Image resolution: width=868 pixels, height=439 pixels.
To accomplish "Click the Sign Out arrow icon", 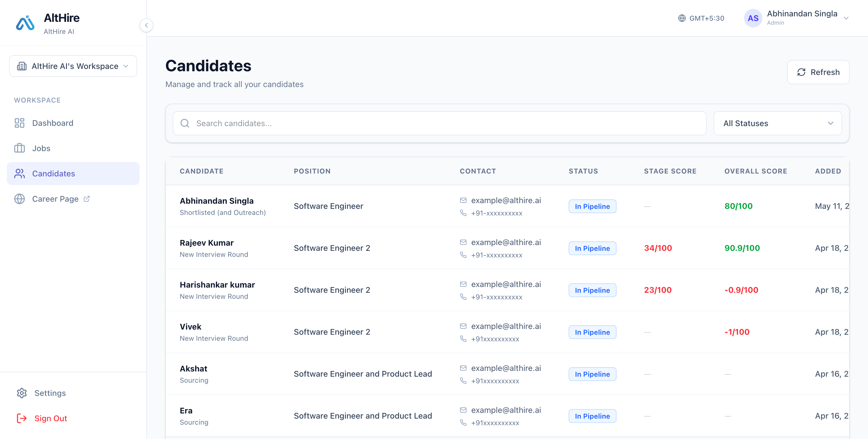I will click(22, 418).
